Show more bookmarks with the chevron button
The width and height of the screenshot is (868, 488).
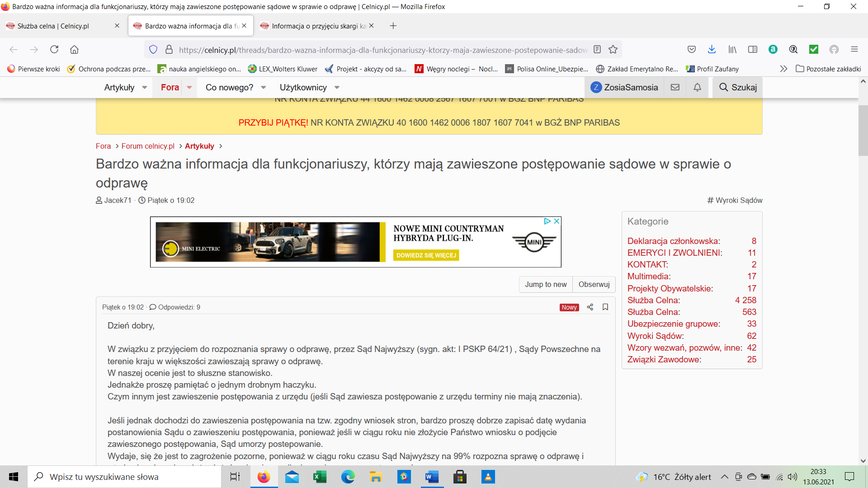[x=783, y=69]
